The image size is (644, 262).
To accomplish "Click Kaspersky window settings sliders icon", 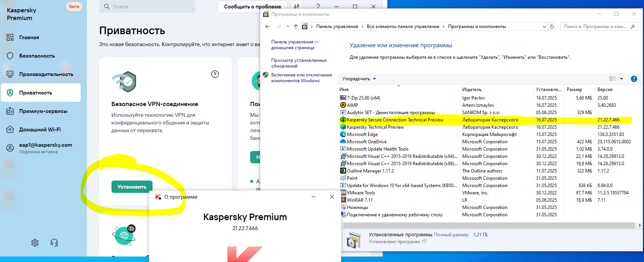I will coord(297,6).
